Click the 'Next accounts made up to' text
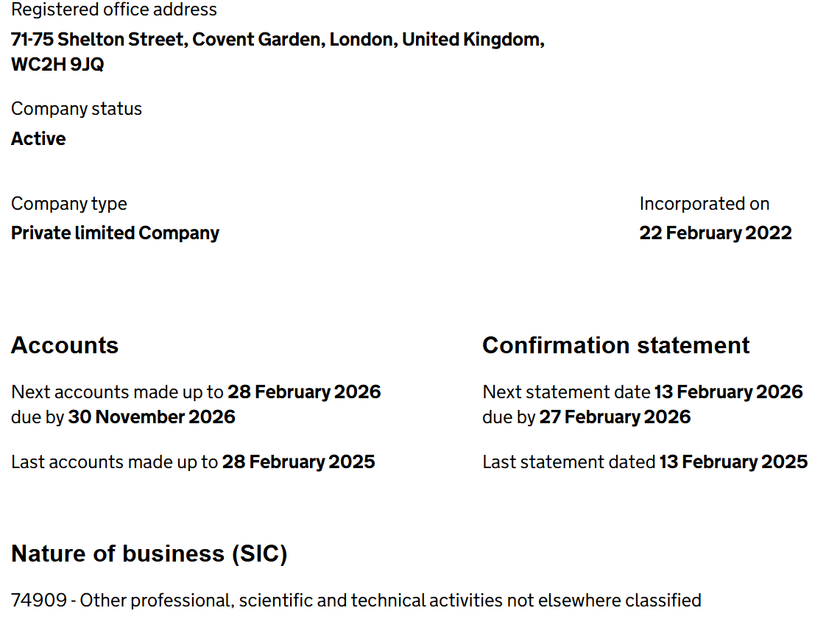The width and height of the screenshot is (840, 619). click(117, 392)
